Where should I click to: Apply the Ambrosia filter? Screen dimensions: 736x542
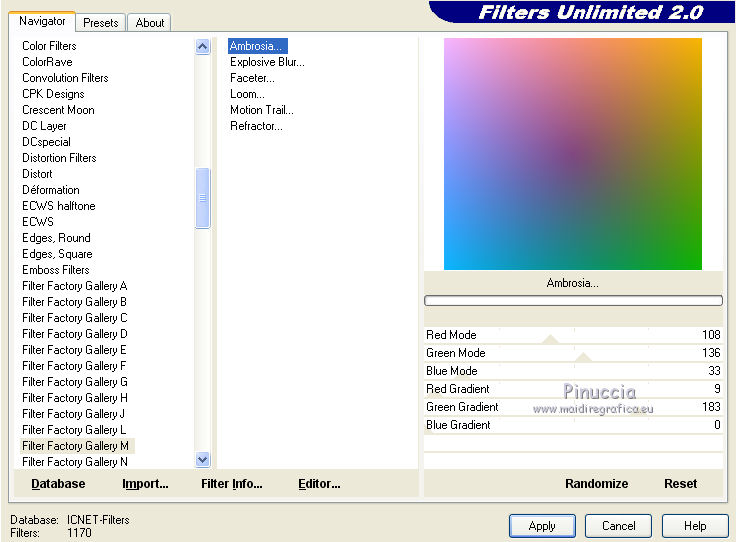[x=542, y=526]
